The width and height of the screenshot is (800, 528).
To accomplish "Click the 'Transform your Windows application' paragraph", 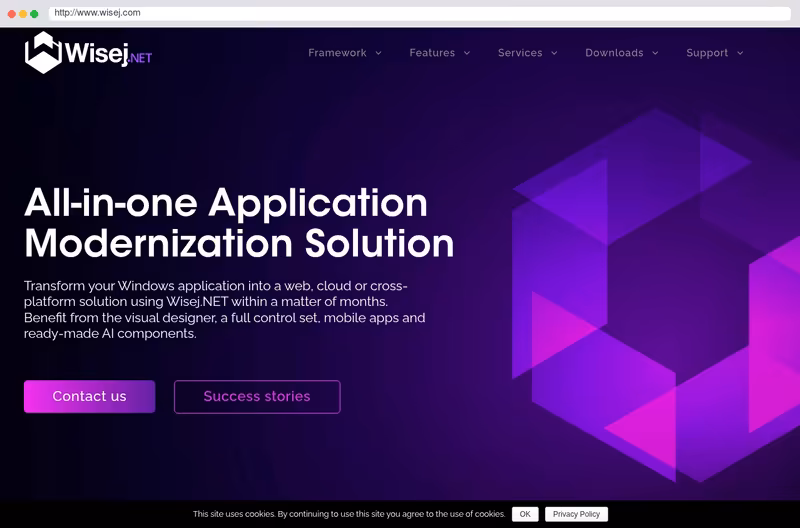I will pyautogui.click(x=224, y=309).
